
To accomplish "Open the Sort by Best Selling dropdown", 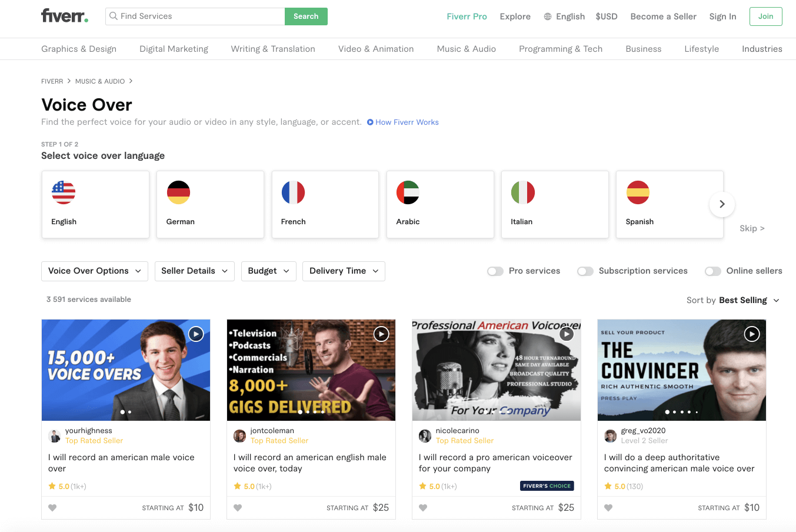I will coord(732,300).
